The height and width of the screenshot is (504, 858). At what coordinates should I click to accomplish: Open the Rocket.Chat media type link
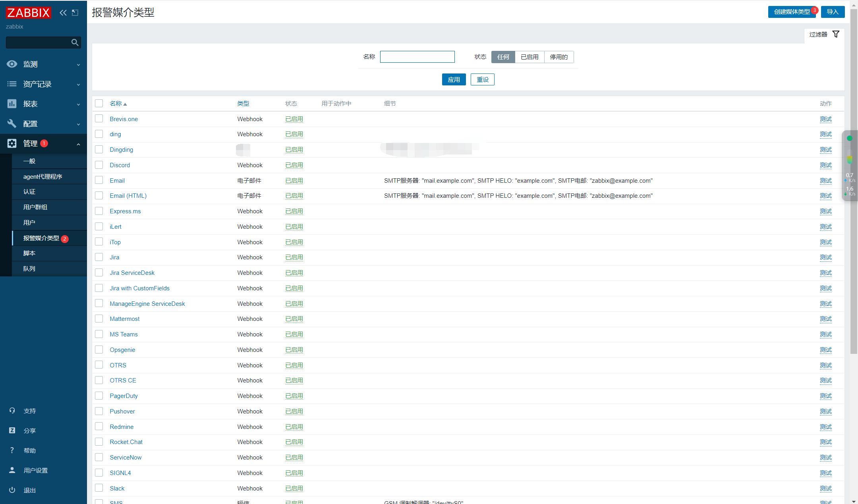(126, 442)
